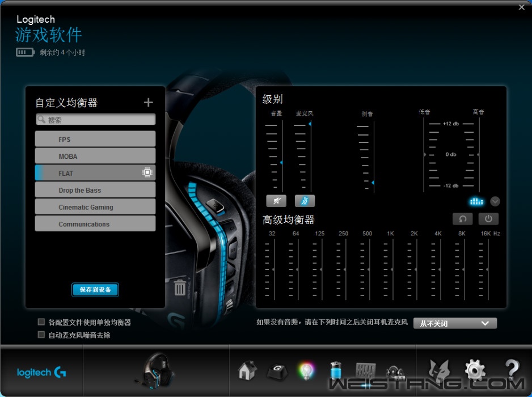Image resolution: width=532 pixels, height=397 pixels.
Task: Collapse the advanced equalizer with round arrow
Action: click(x=495, y=201)
